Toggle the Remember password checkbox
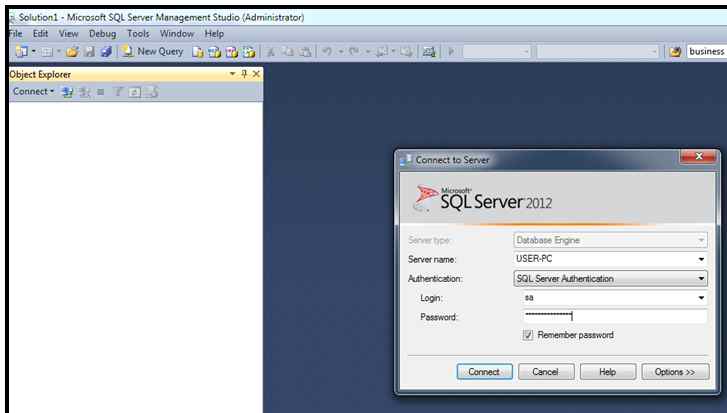Viewport: 727px width, 413px height. click(x=528, y=335)
